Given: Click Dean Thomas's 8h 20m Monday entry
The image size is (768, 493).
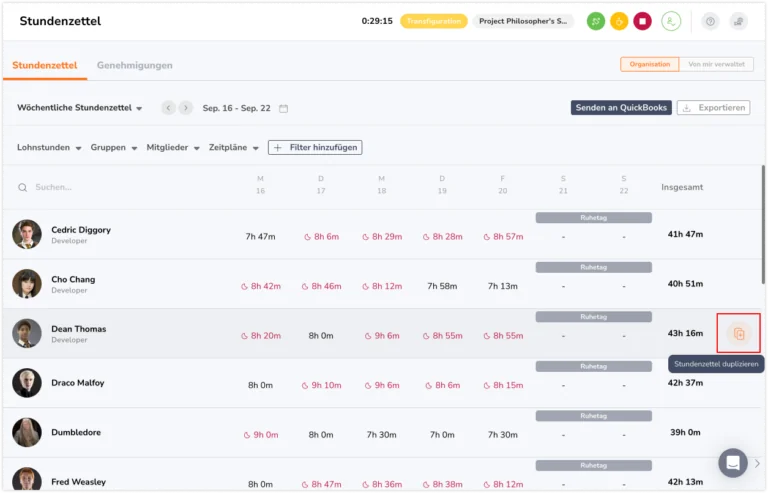Looking at the screenshot, I should pyautogui.click(x=261, y=335).
